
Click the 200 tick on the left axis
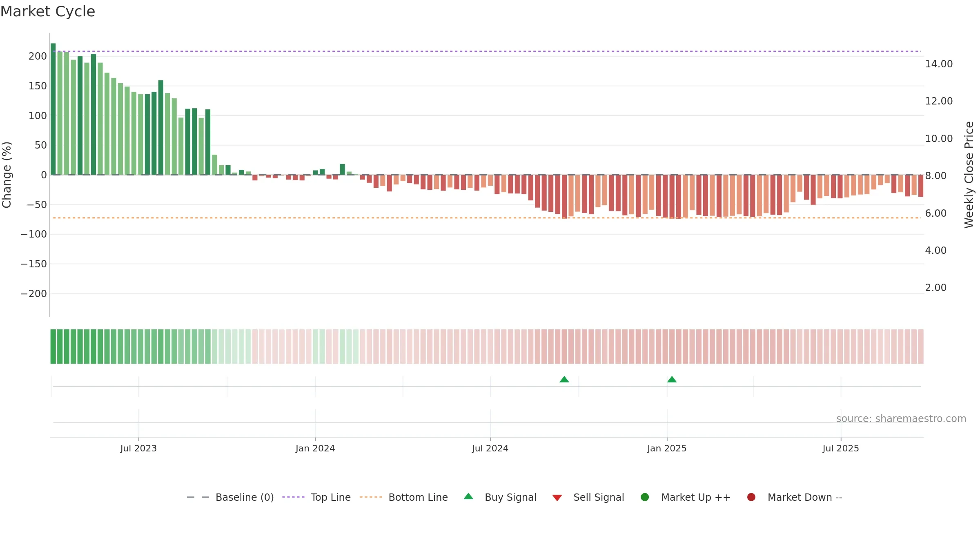point(38,56)
